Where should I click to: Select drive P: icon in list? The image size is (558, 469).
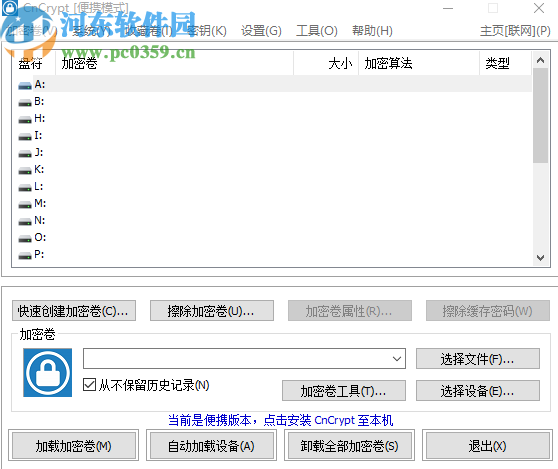[25, 255]
